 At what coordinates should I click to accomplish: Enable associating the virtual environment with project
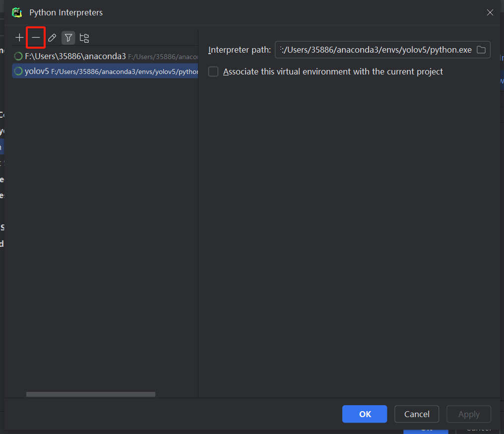(x=213, y=72)
